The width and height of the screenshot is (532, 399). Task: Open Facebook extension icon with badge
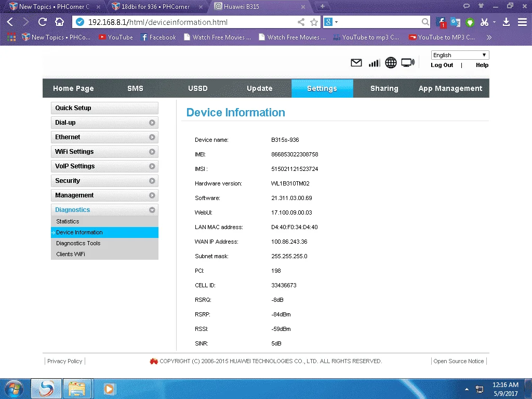(441, 22)
